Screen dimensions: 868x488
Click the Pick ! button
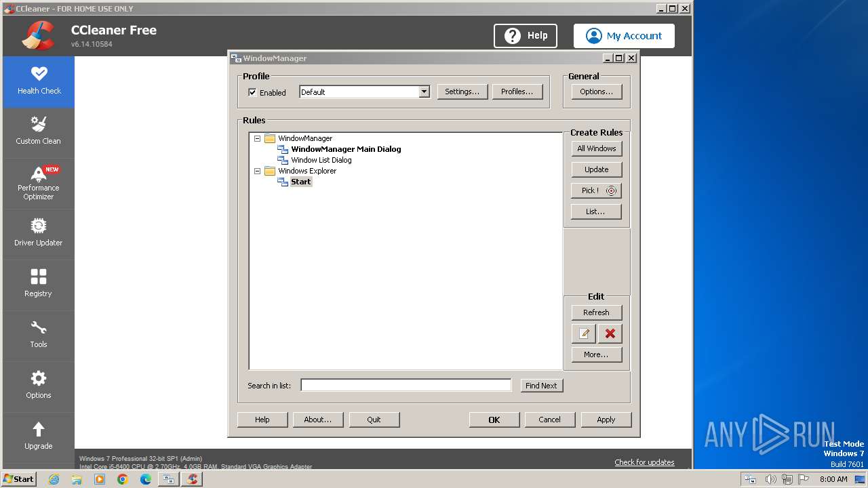(x=597, y=190)
